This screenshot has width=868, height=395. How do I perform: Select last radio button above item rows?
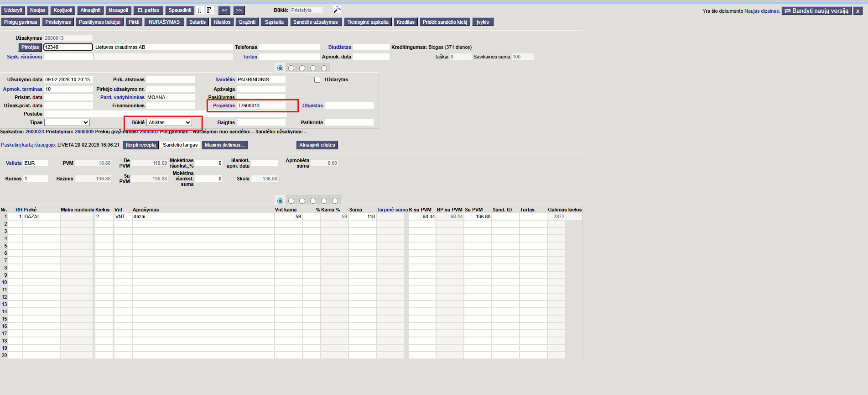(x=335, y=200)
